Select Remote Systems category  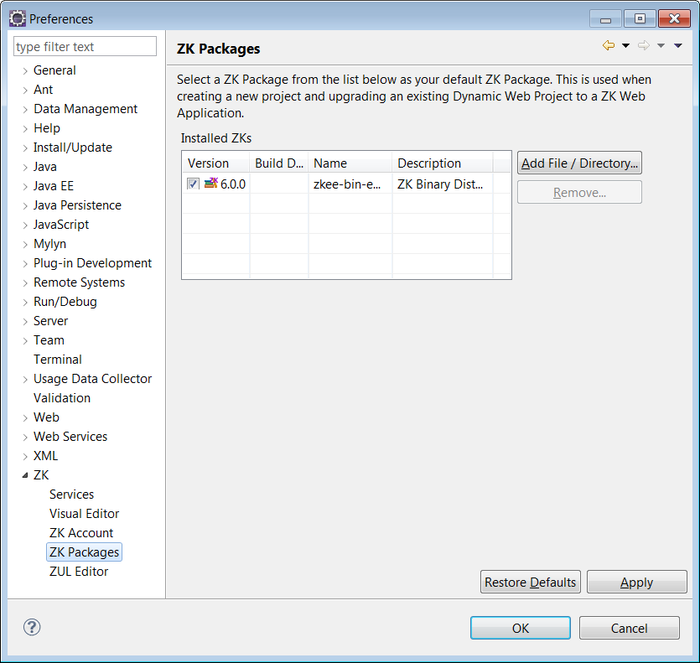click(79, 282)
